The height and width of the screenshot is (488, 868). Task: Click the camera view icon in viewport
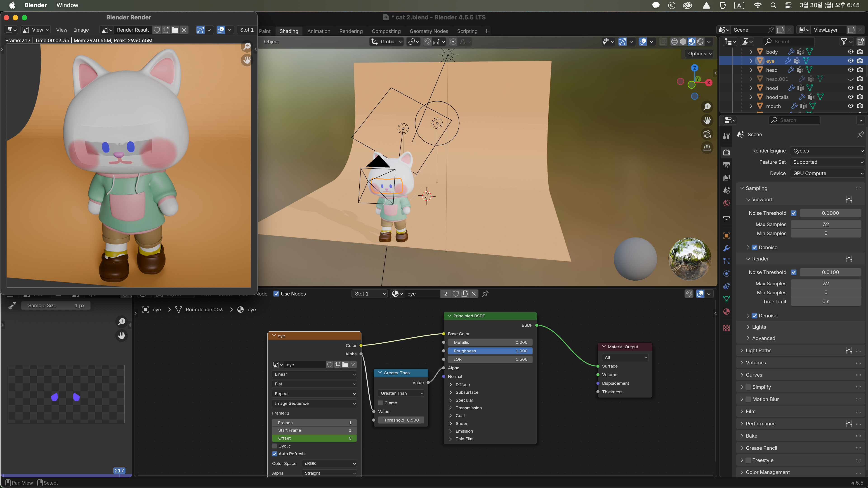point(707,134)
